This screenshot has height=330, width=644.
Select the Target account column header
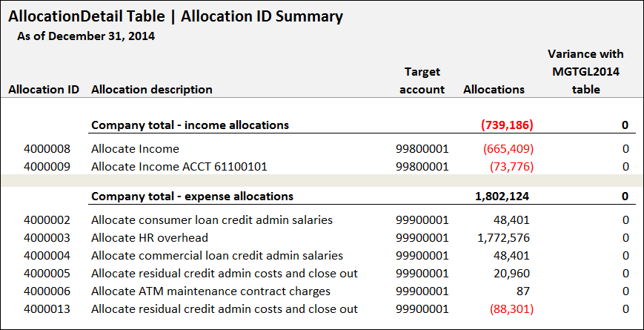pyautogui.click(x=422, y=81)
